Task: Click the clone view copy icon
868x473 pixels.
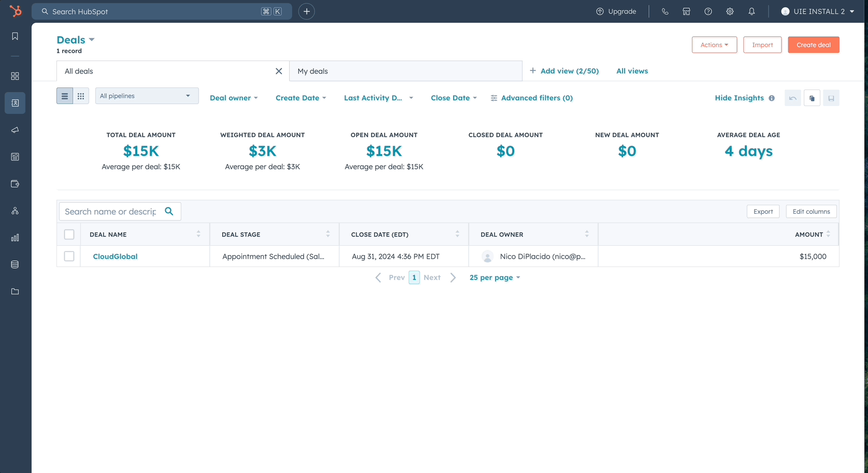Action: (812, 98)
